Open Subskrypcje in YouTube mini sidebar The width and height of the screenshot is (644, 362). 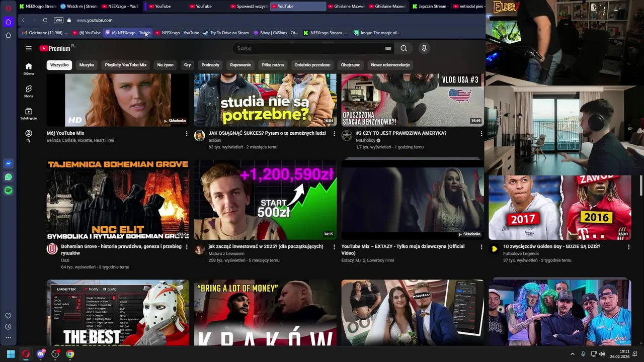pos(29,114)
